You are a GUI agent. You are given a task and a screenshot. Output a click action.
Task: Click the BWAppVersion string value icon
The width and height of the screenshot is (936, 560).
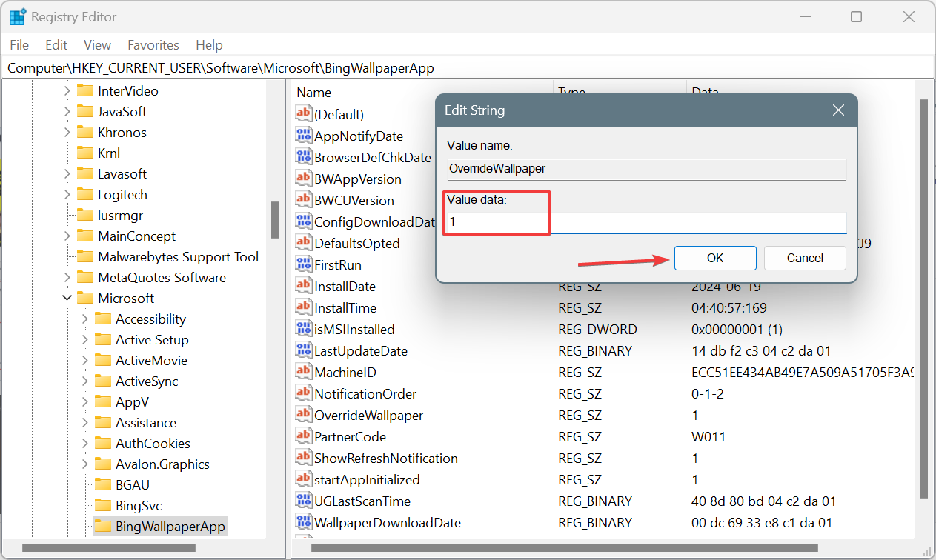[x=303, y=179]
